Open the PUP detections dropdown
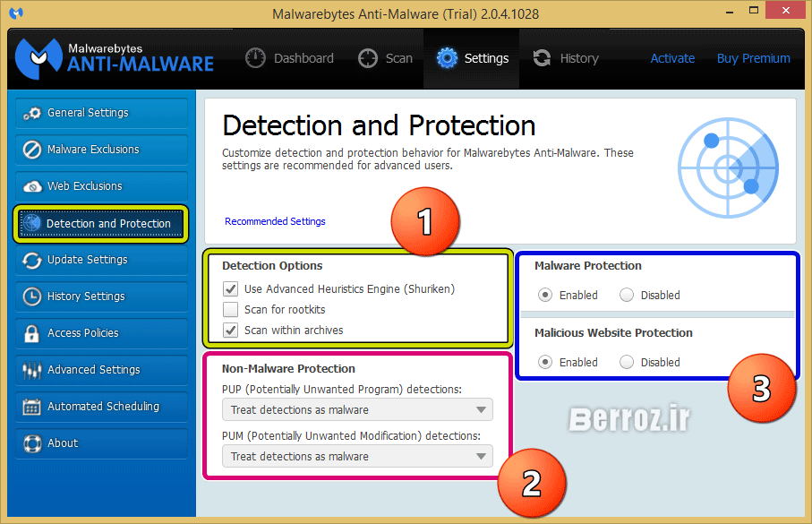The image size is (812, 524). pyautogui.click(x=357, y=410)
